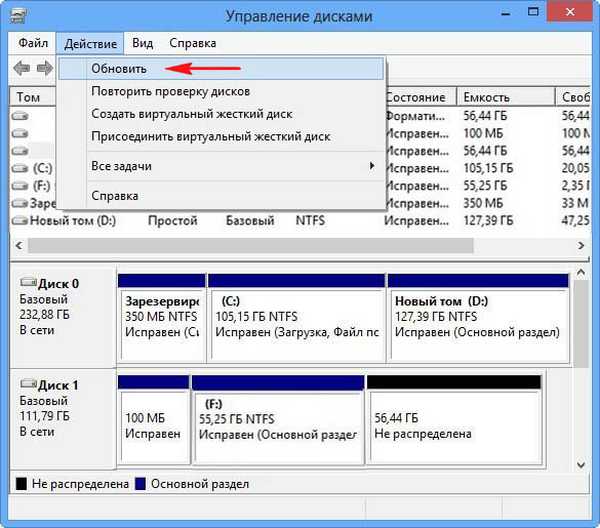The height and width of the screenshot is (528, 600).
Task: Click the Диск 0 drive icon
Action: tap(28, 283)
